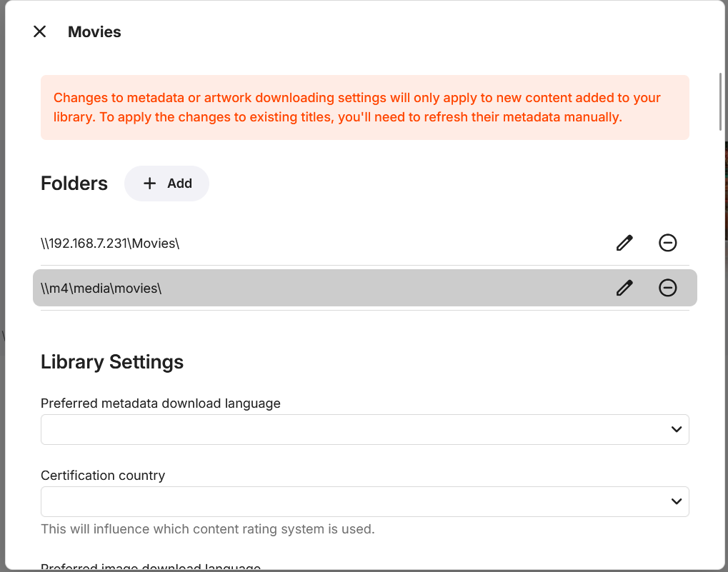728x572 pixels.
Task: Remove the \\m4\media\movies\ folder
Action: [667, 288]
